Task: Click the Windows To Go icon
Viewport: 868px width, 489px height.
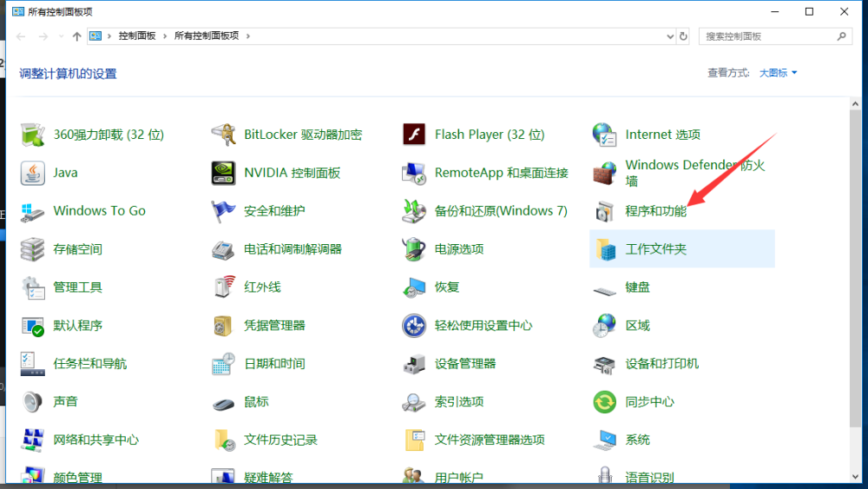Action: point(33,211)
